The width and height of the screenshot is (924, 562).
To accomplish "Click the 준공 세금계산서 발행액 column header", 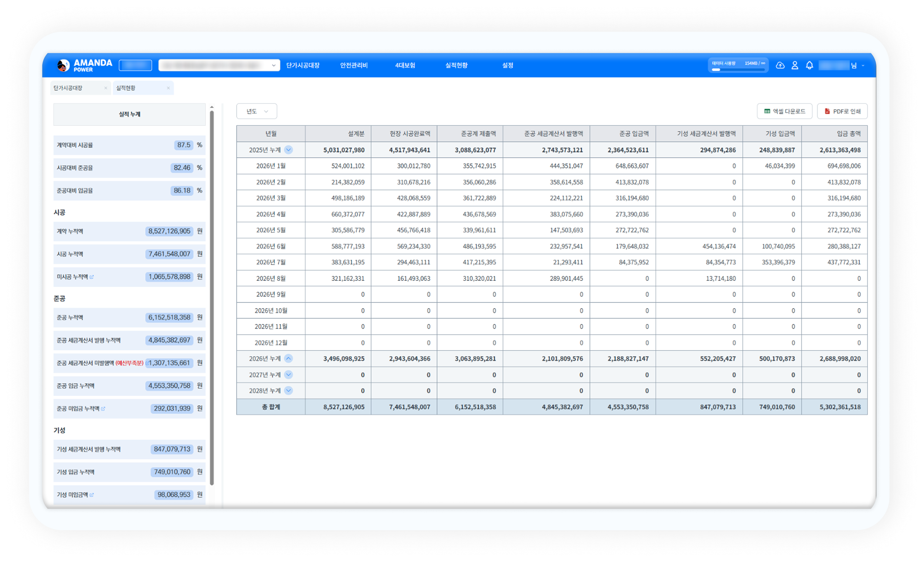I will 546,134.
